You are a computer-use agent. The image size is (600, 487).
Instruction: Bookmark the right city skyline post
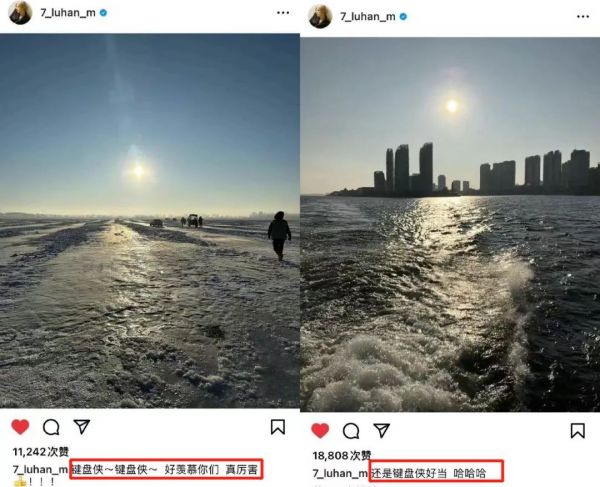point(578,431)
